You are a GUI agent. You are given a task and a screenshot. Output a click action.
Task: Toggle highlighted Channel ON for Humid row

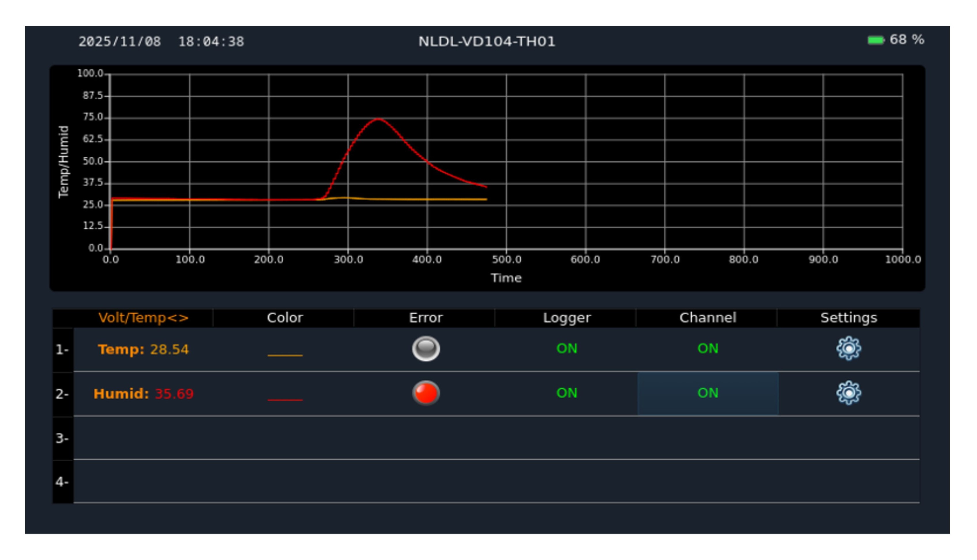(x=707, y=393)
